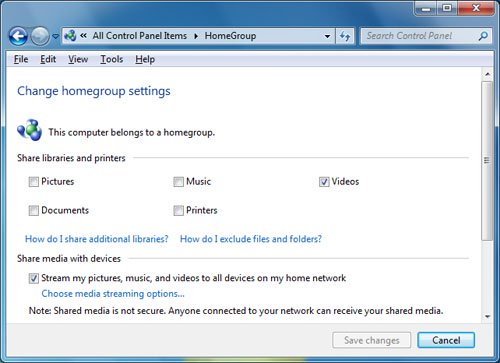Open the address bar history dropdown
The width and height of the screenshot is (500, 363).
coord(327,36)
